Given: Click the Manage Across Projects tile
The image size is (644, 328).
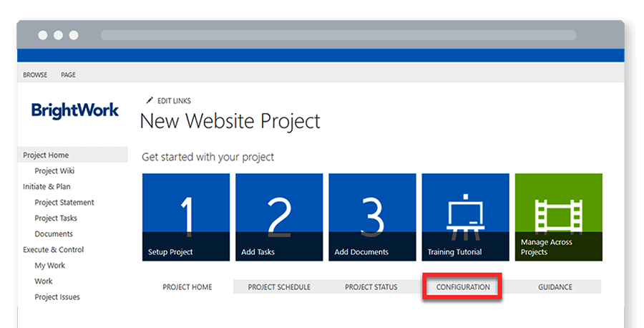Looking at the screenshot, I should click(x=558, y=217).
